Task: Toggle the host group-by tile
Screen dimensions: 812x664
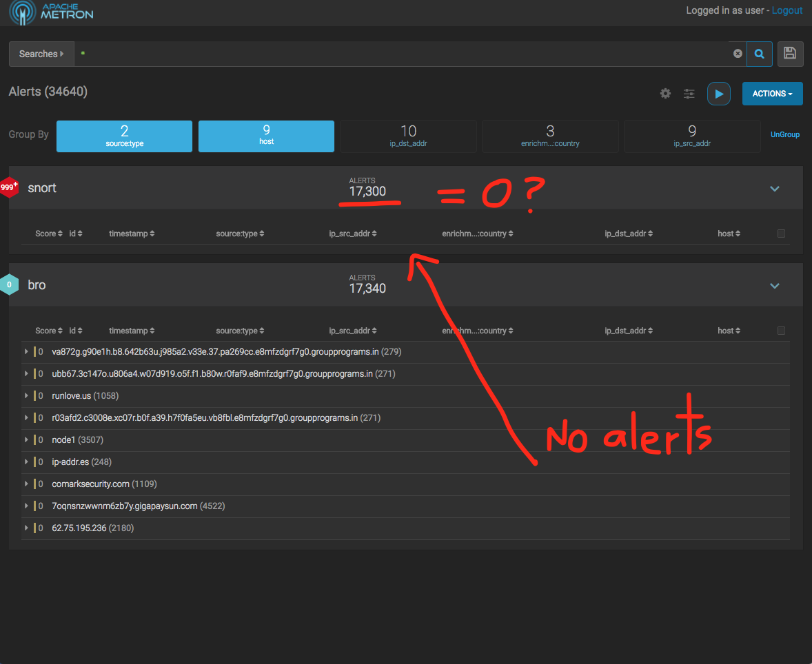Action: [266, 136]
